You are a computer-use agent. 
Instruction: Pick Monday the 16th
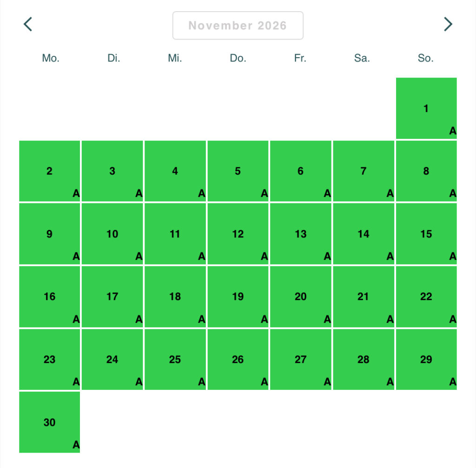[49, 297]
